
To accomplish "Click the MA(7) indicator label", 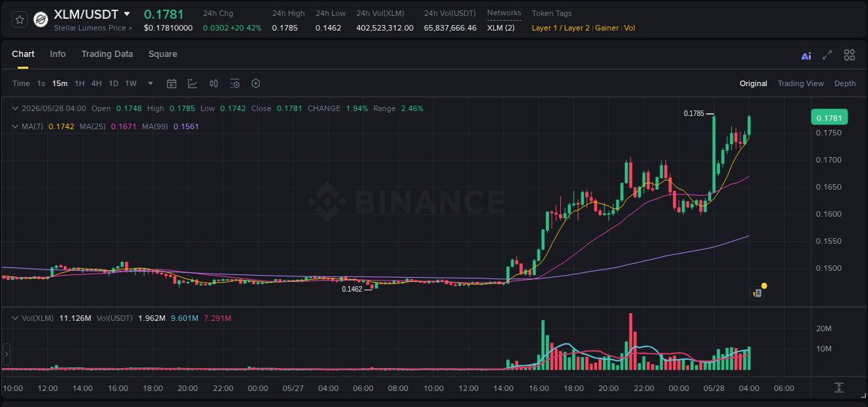I will (33, 126).
